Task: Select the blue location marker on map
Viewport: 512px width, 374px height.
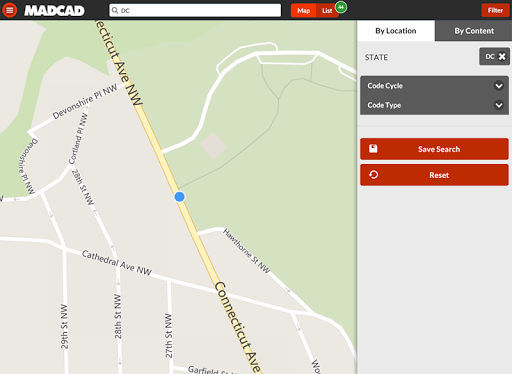Action: click(179, 197)
